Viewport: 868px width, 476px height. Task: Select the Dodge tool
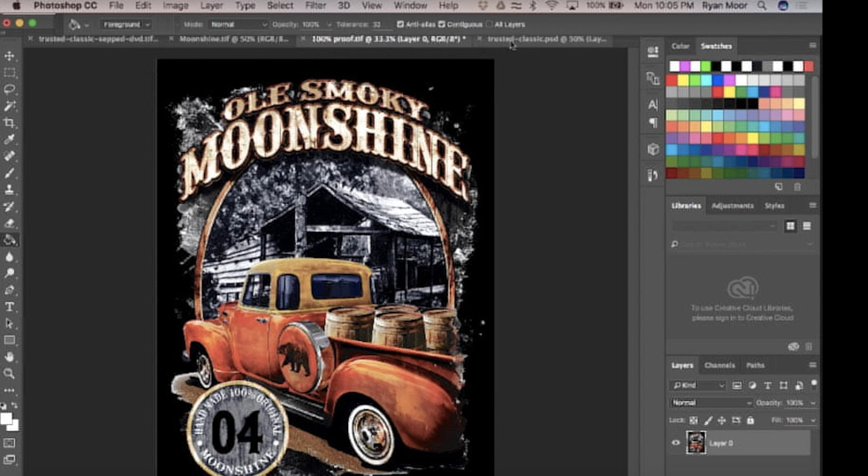[x=10, y=273]
